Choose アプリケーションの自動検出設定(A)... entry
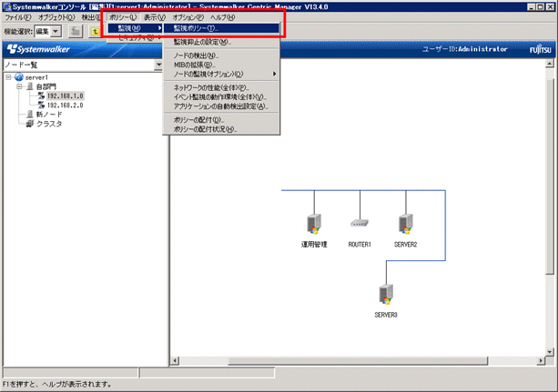Viewport: 558px width, 392px height. 221,106
